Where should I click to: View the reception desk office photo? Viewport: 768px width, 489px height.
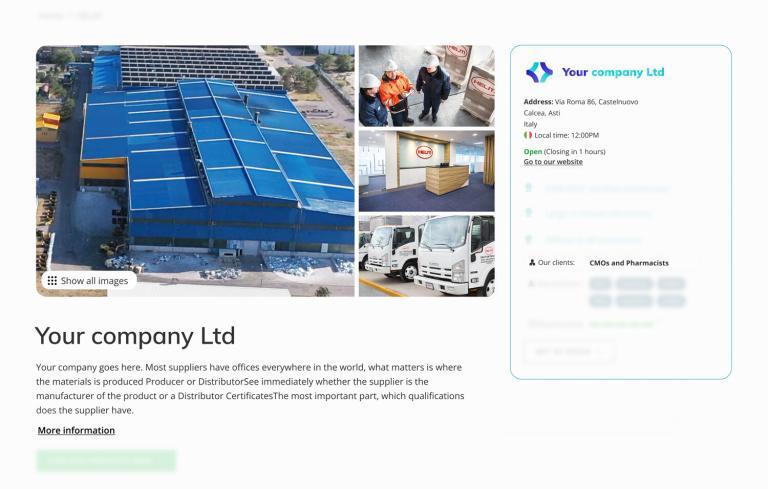(x=427, y=171)
